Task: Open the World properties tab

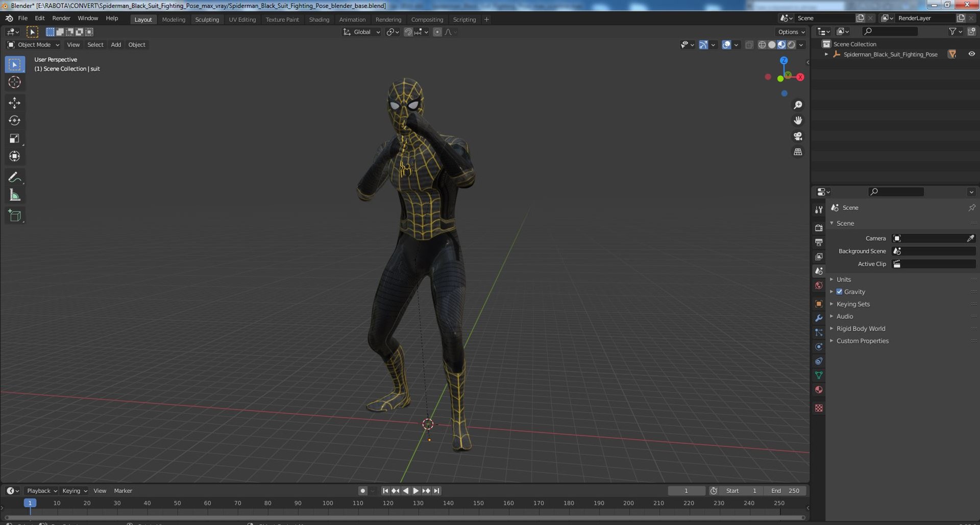Action: (819, 285)
